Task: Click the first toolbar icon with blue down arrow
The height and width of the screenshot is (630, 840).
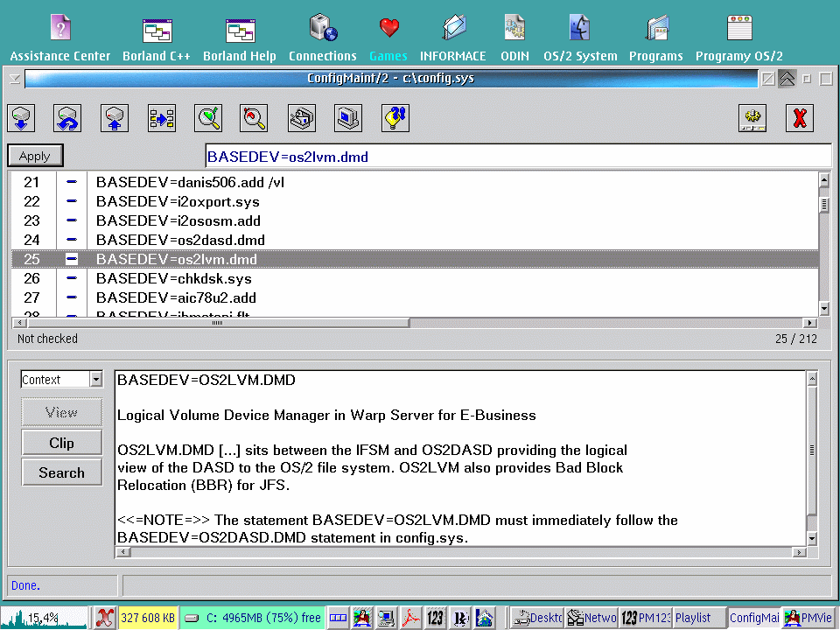Action: coord(22,117)
